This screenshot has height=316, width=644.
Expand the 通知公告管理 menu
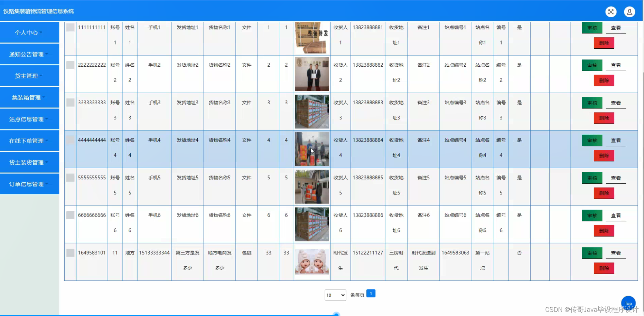pos(29,54)
